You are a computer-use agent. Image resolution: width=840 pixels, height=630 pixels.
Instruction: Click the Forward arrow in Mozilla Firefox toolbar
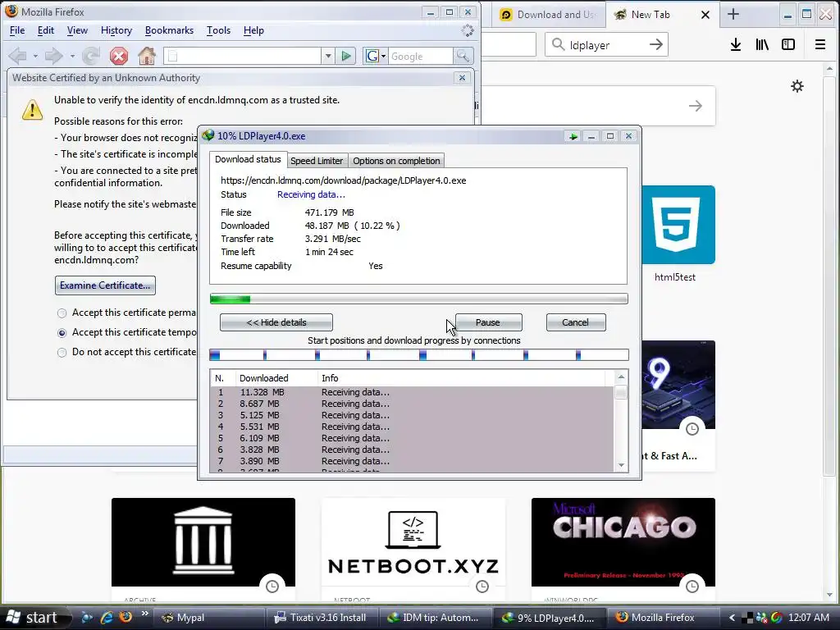[53, 56]
